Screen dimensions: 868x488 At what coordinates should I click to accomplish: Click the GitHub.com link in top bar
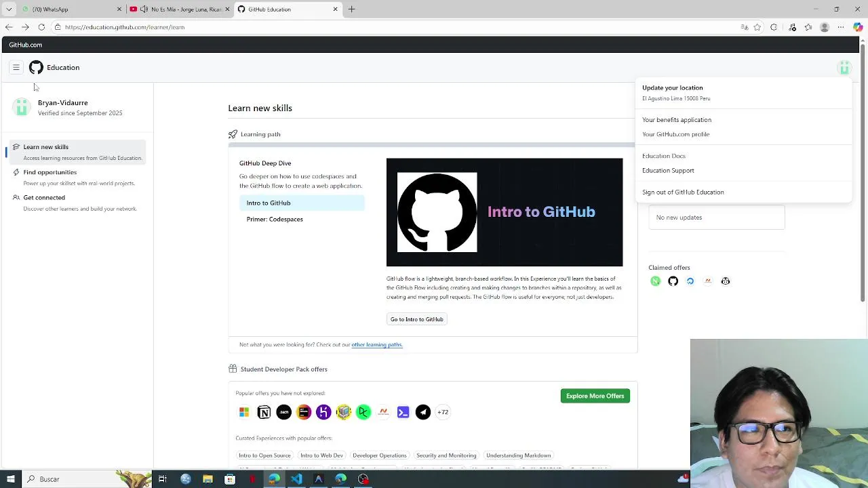25,45
